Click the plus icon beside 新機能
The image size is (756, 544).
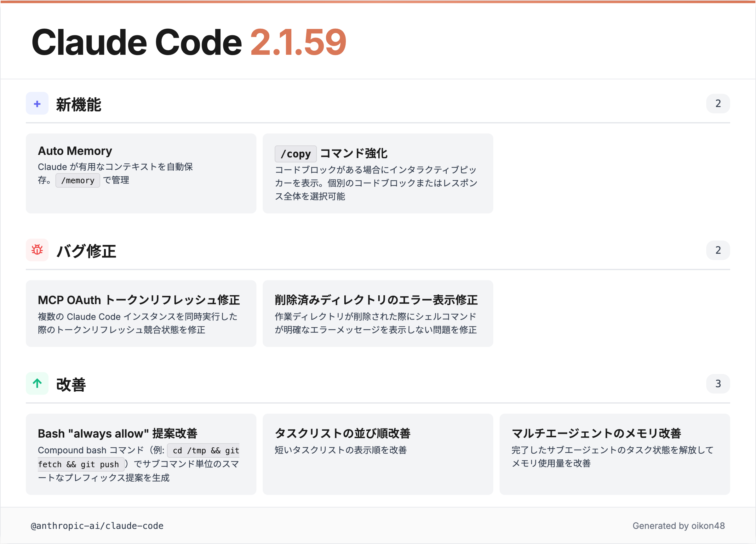[x=37, y=104]
